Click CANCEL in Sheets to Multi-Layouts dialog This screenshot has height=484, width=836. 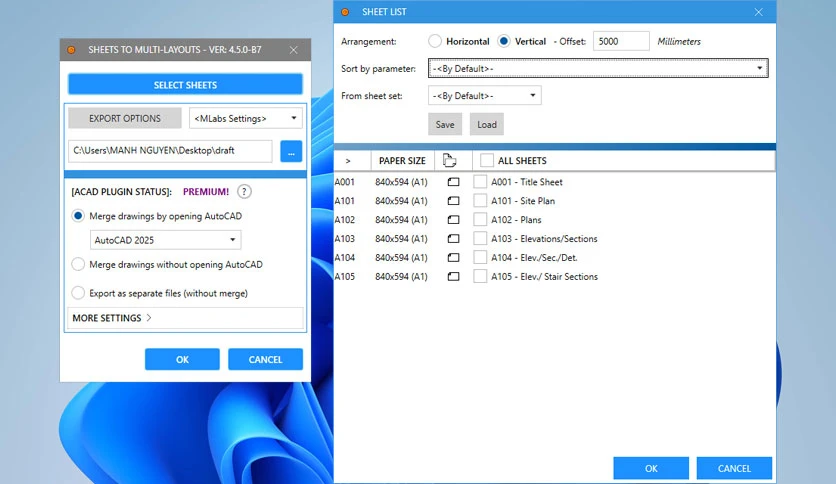point(266,359)
